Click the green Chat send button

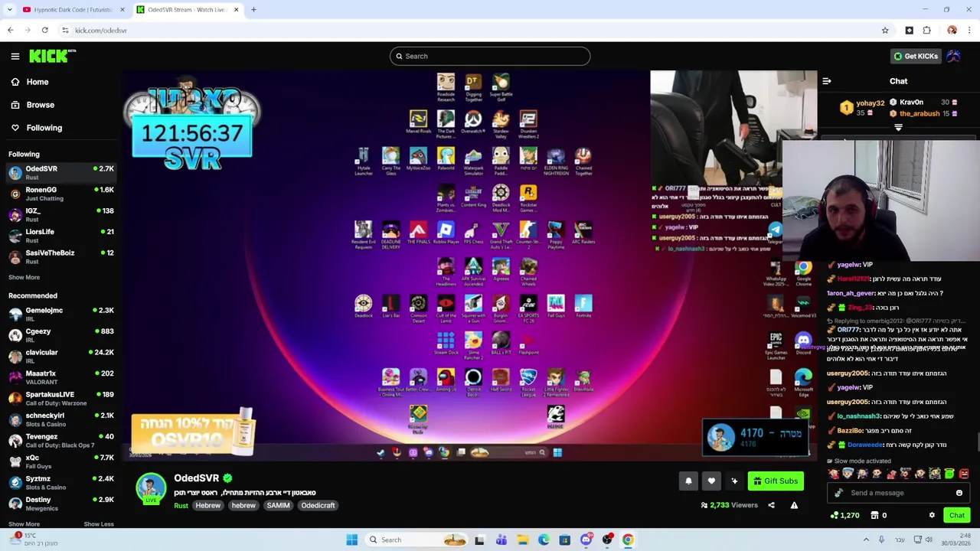[x=956, y=515]
